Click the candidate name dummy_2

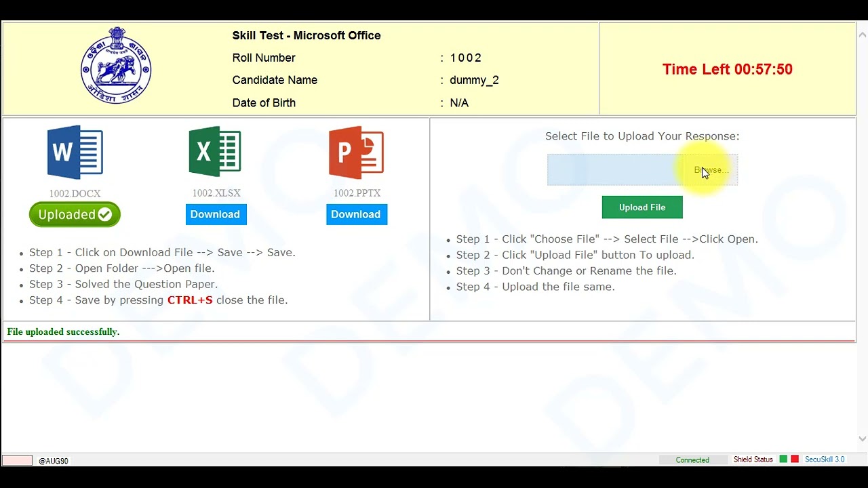pyautogui.click(x=474, y=80)
